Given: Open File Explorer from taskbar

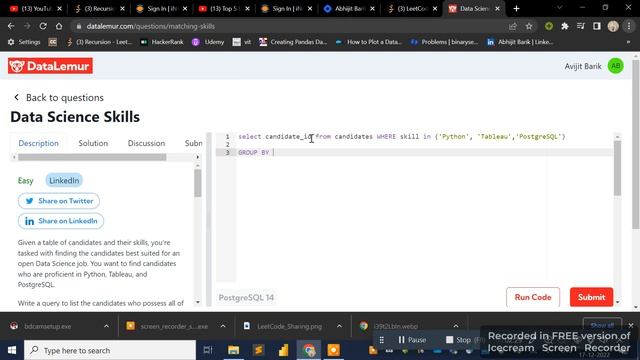Looking at the screenshot, I should pyautogui.click(x=233, y=350).
